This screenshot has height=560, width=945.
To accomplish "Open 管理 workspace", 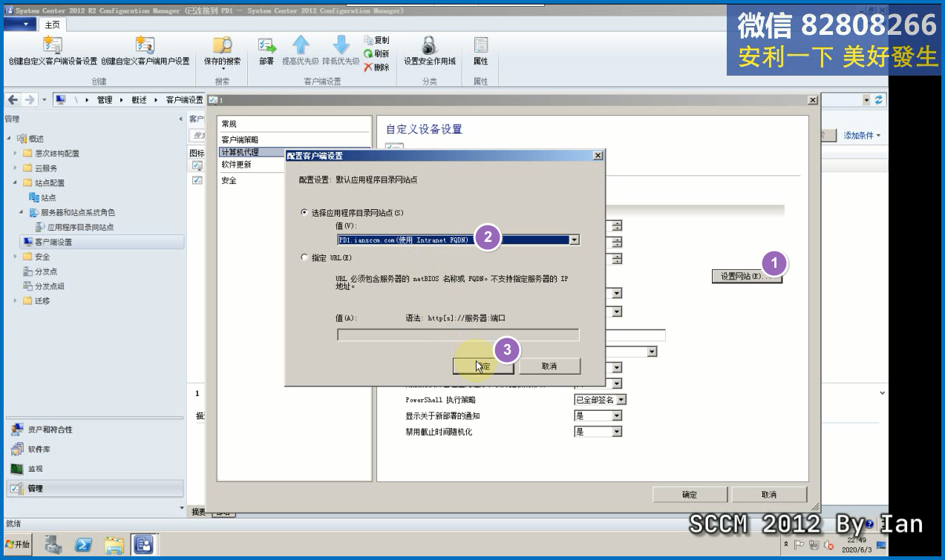I will [94, 488].
